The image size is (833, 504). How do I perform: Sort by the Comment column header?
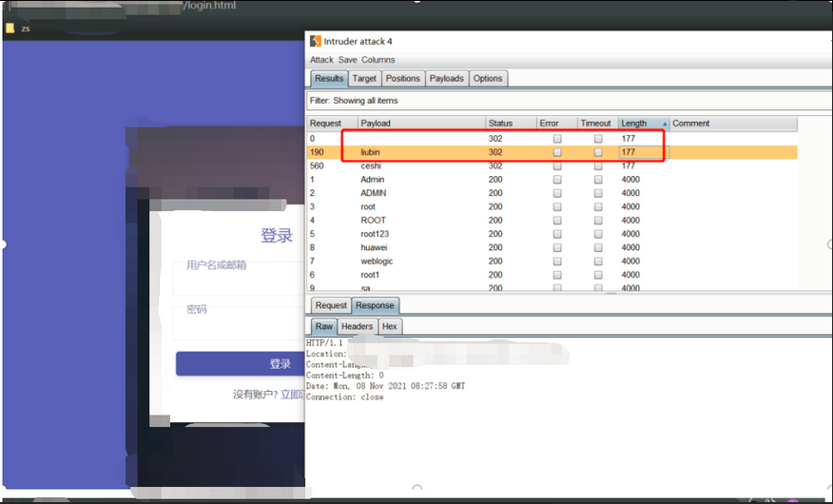[733, 124]
